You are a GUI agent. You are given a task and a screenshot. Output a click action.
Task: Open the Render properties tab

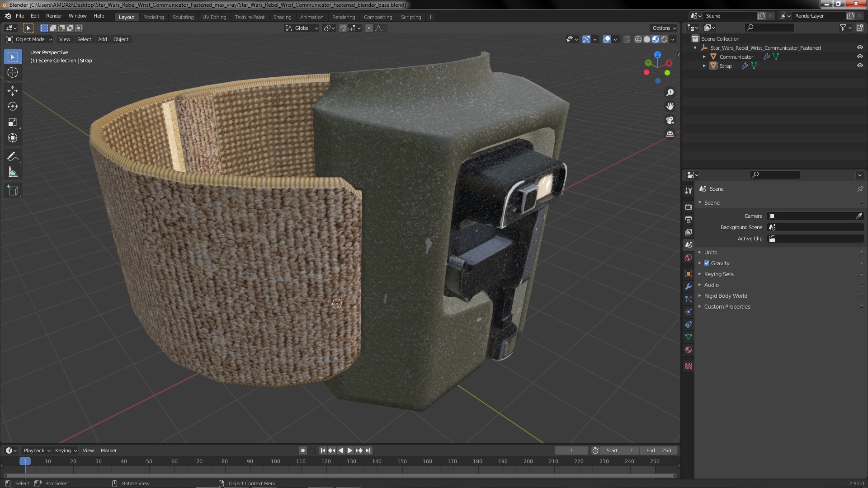click(689, 206)
